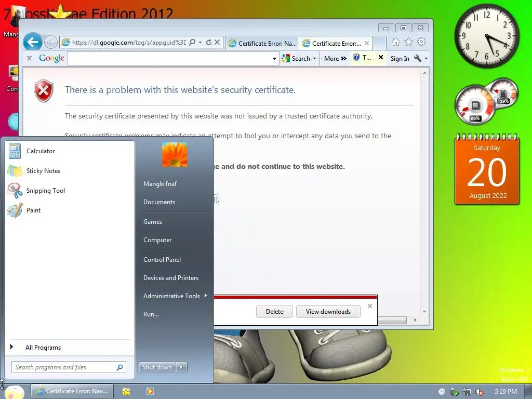Click the network tray icon
The image size is (532, 399).
(x=467, y=392)
